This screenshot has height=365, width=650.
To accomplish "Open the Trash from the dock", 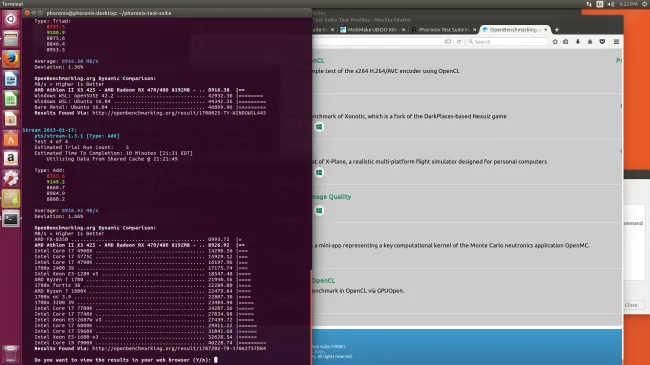I will coord(11,354).
